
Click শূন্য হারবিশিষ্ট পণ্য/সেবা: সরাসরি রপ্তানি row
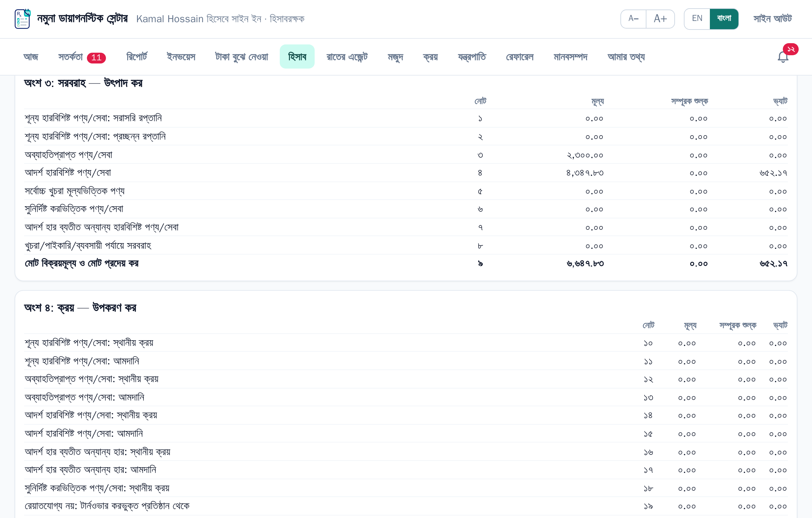coord(406,118)
